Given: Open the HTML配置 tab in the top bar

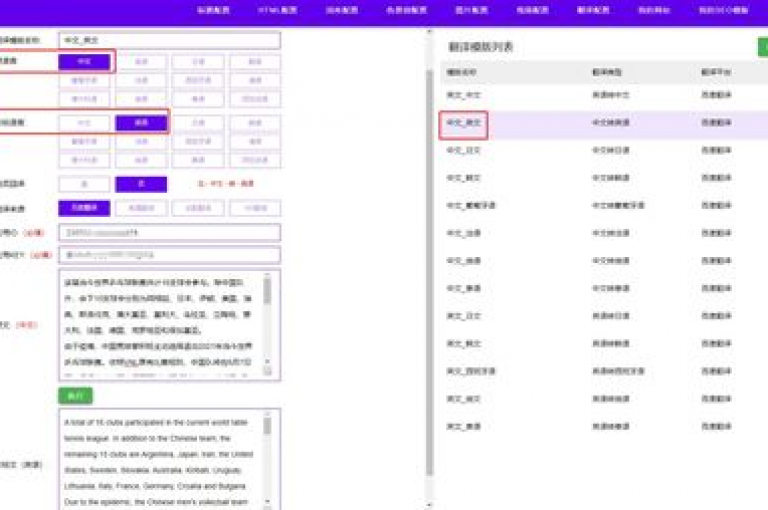Looking at the screenshot, I should pyautogui.click(x=277, y=10).
